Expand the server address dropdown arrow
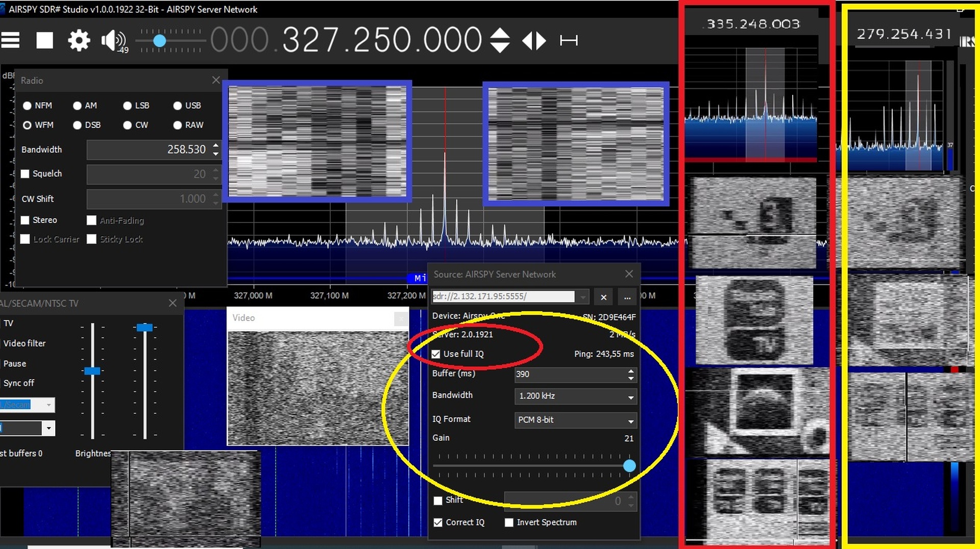980x549 pixels. 583,297
